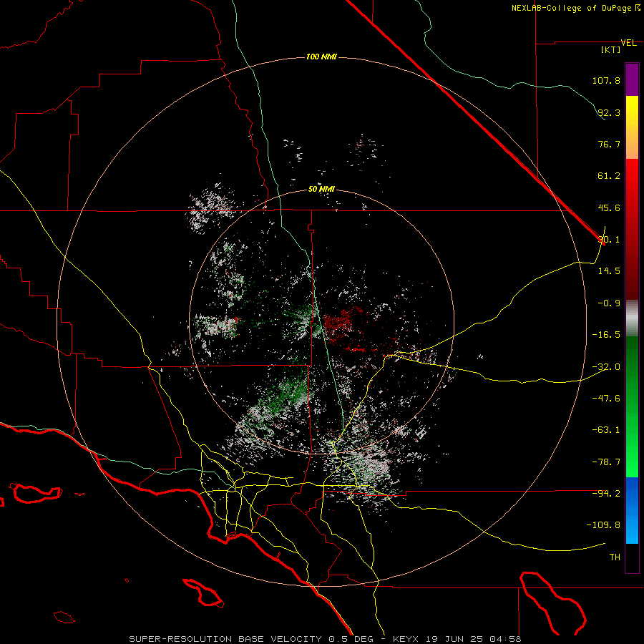Select the 61.2 legend value
The height and width of the screenshot is (644, 644).
tap(609, 176)
